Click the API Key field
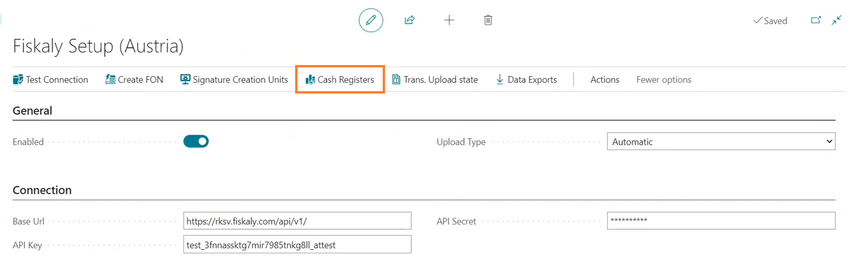The height and width of the screenshot is (262, 868). (297, 245)
